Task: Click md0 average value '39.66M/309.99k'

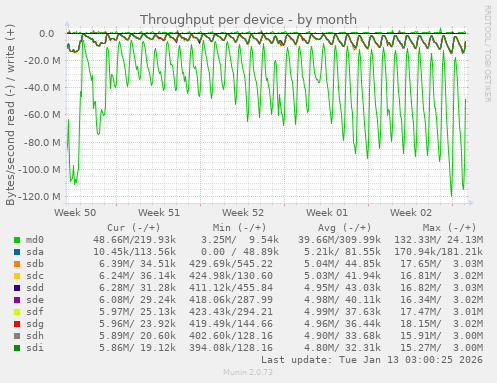Action: [x=339, y=240]
